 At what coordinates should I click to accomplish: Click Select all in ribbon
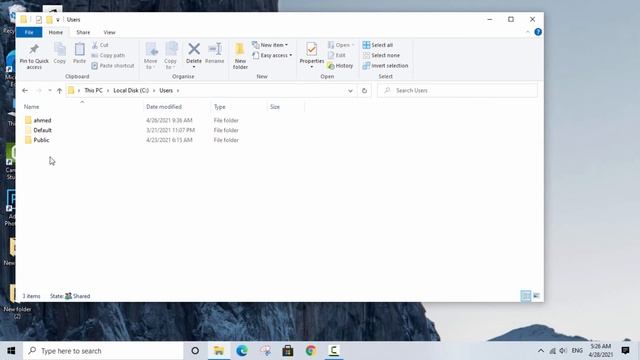[378, 45]
